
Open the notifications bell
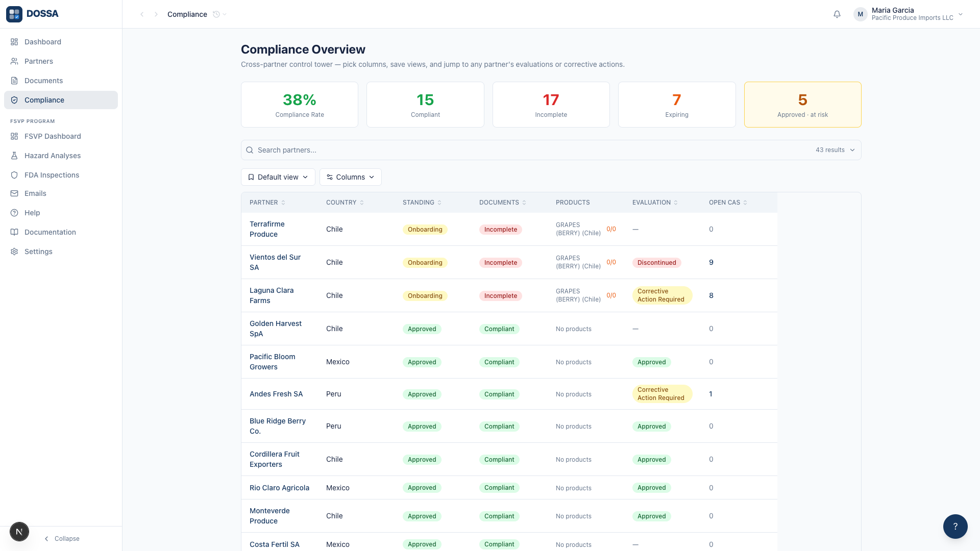tap(837, 14)
